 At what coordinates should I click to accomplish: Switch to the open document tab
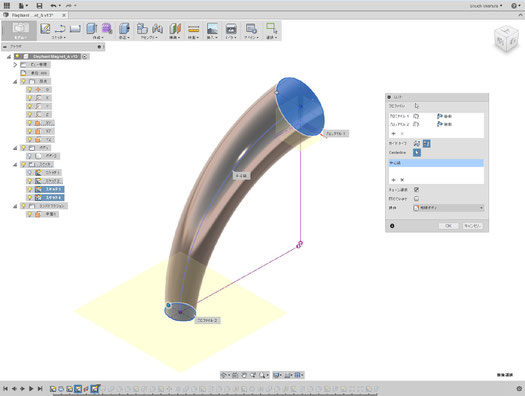(x=34, y=15)
